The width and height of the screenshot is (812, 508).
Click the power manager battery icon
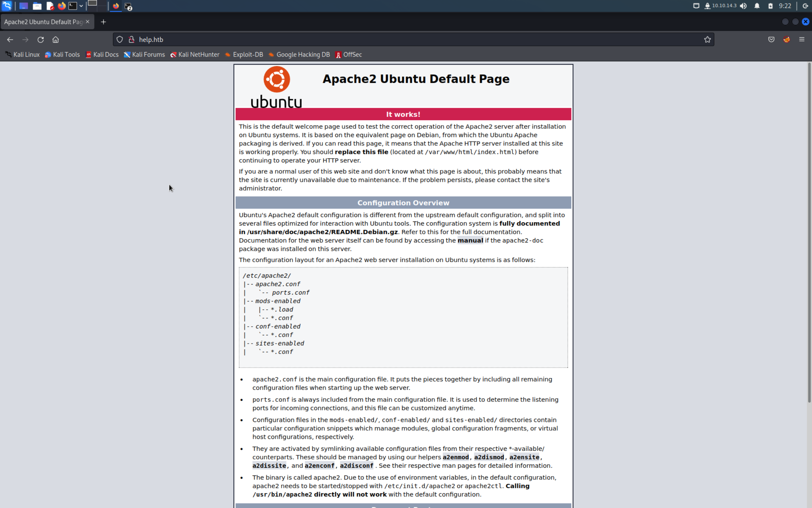(x=770, y=6)
